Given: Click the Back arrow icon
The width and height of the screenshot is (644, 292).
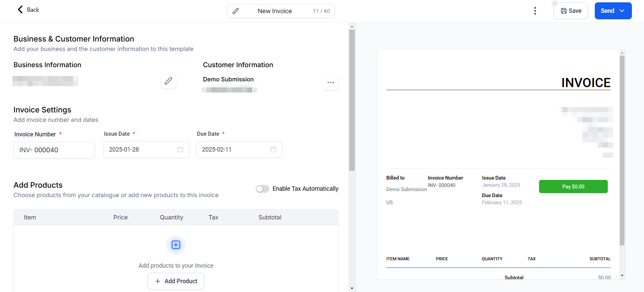Looking at the screenshot, I should 20,9.
